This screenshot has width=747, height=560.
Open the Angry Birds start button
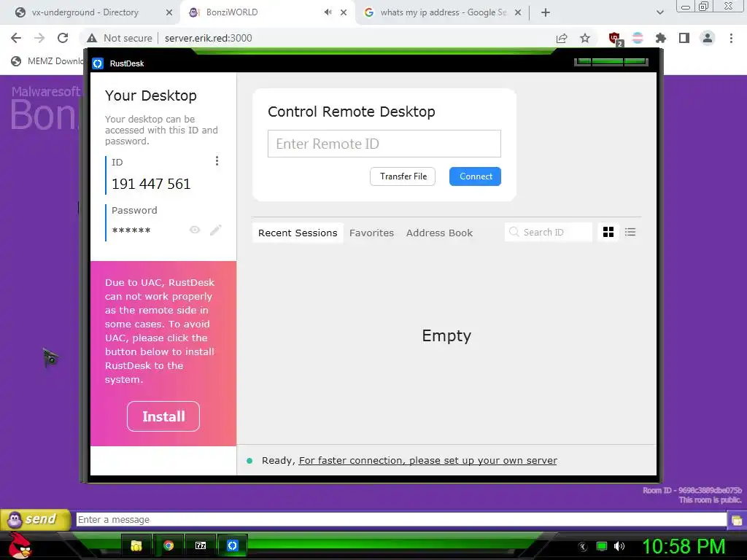point(19,545)
